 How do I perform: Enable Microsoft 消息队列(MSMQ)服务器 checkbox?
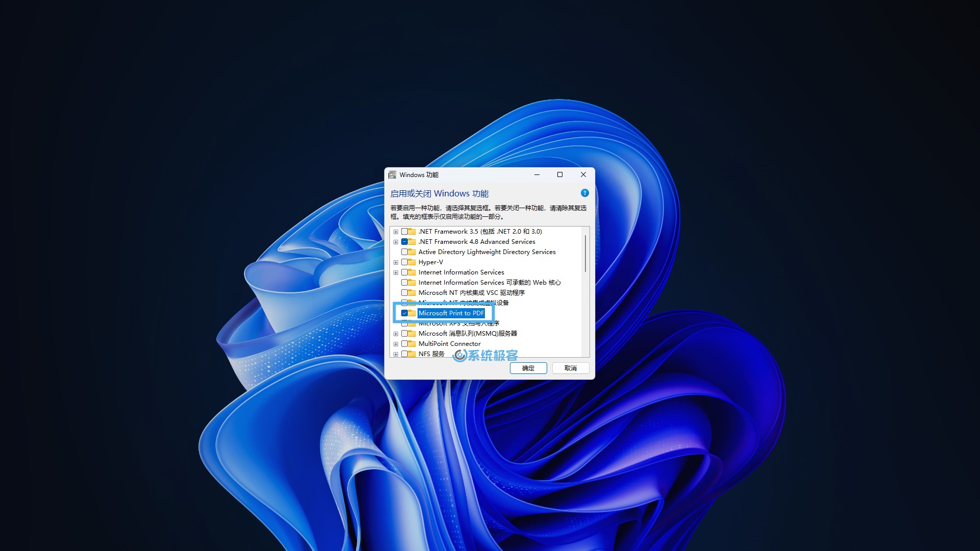[x=404, y=334]
